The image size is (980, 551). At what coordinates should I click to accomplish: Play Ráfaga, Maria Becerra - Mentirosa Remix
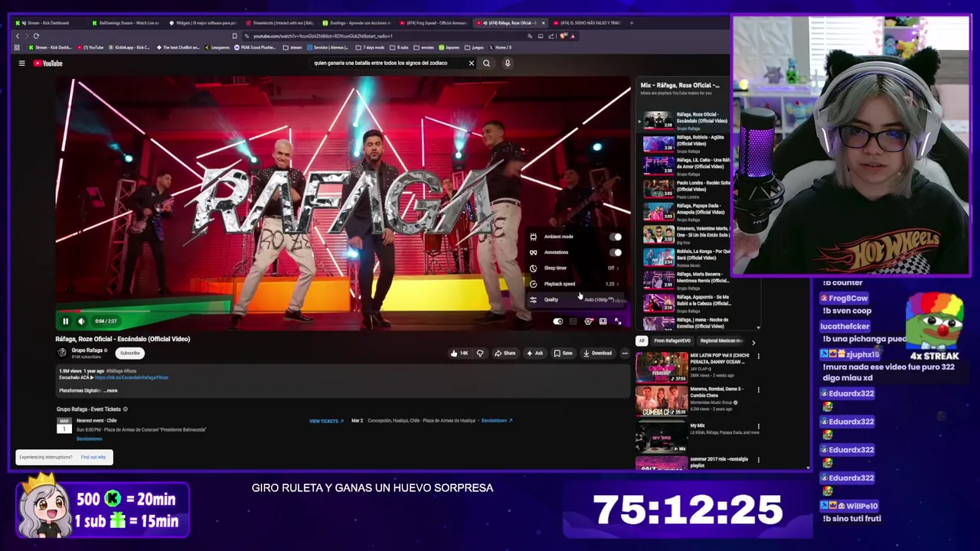pos(684,280)
